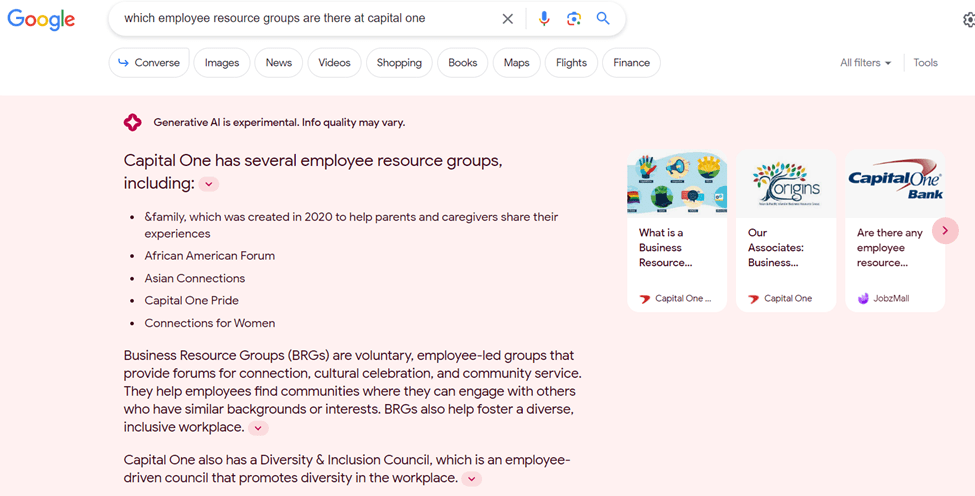Viewport: 975px width, 496px height.
Task: Open the JobzMall source favicon
Action: (863, 298)
